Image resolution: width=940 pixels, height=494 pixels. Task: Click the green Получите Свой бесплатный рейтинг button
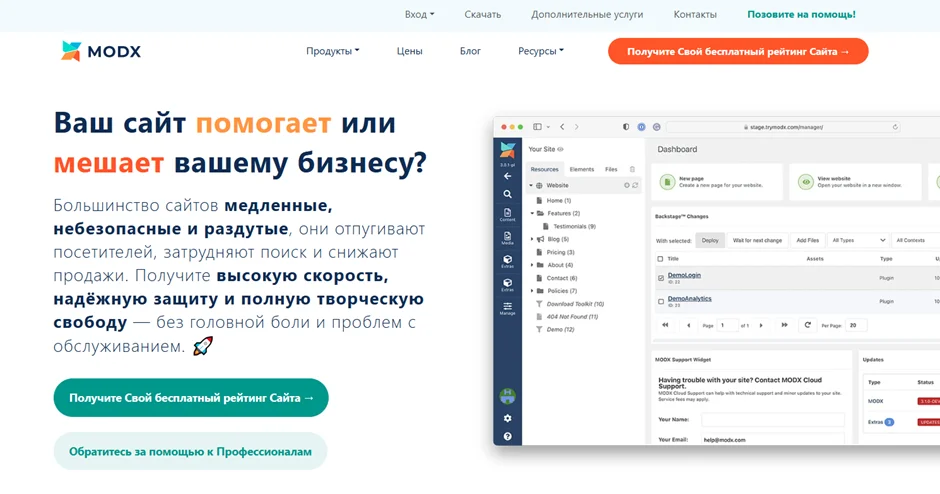click(191, 397)
